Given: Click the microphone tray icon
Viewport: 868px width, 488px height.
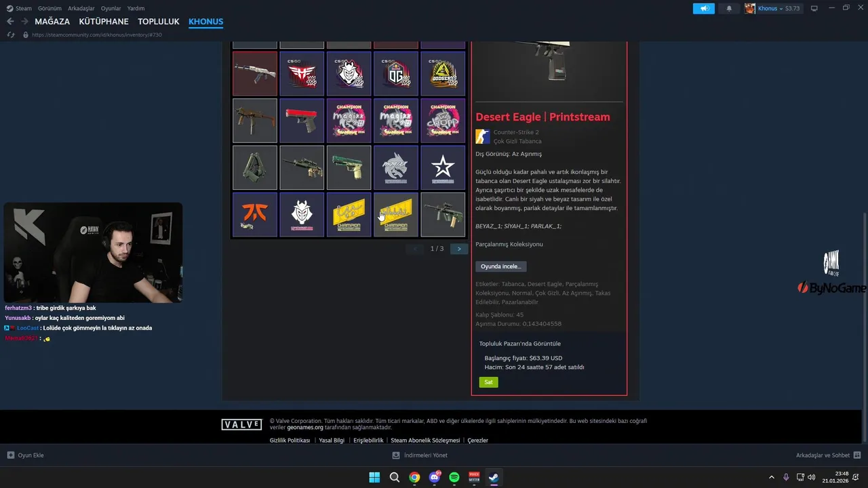Looking at the screenshot, I should pos(786,477).
